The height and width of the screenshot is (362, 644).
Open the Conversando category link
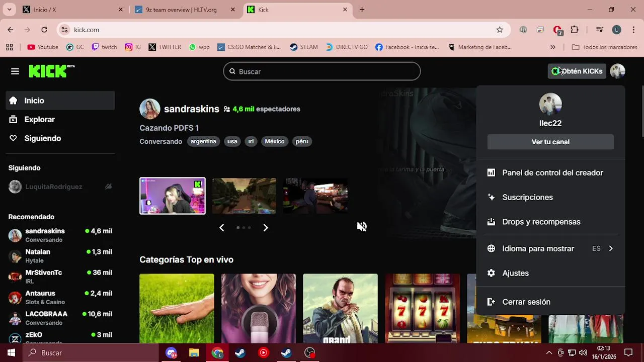click(x=160, y=141)
